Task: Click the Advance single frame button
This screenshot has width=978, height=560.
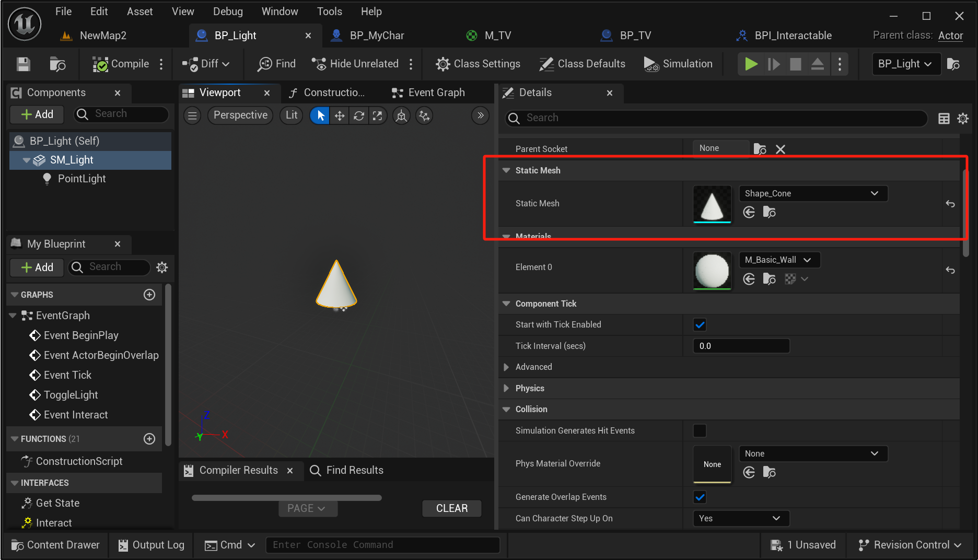Action: [774, 64]
